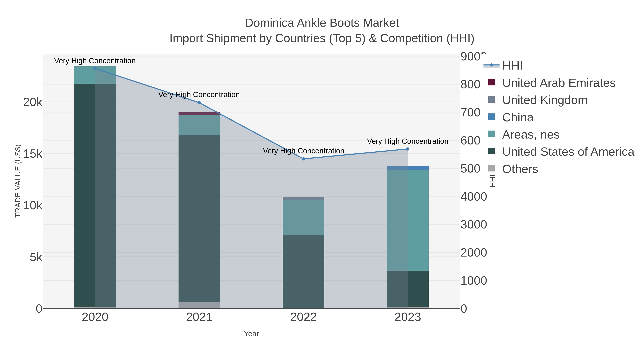The image size is (644, 362).
Task: Toggle United Kingdom legend entry
Action: click(538, 100)
